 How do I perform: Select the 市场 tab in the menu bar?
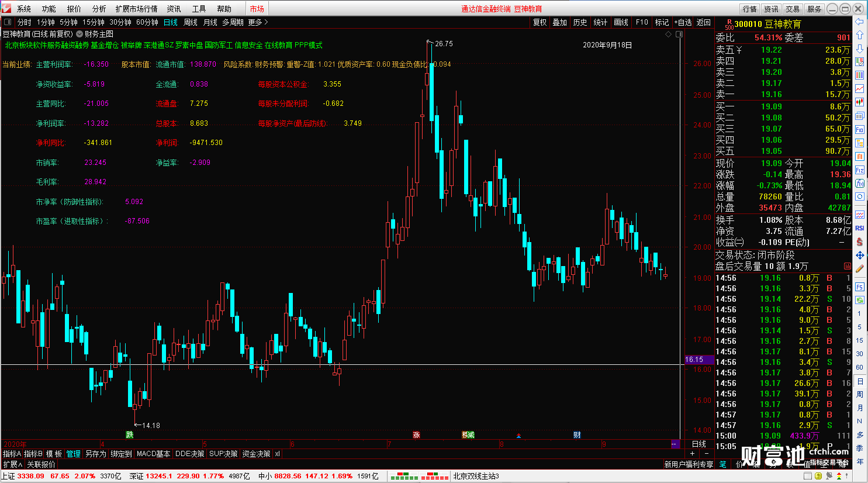(x=257, y=9)
